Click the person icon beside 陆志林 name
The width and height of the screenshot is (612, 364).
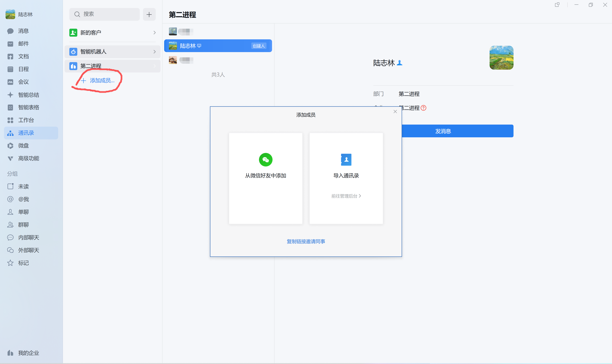(x=400, y=63)
